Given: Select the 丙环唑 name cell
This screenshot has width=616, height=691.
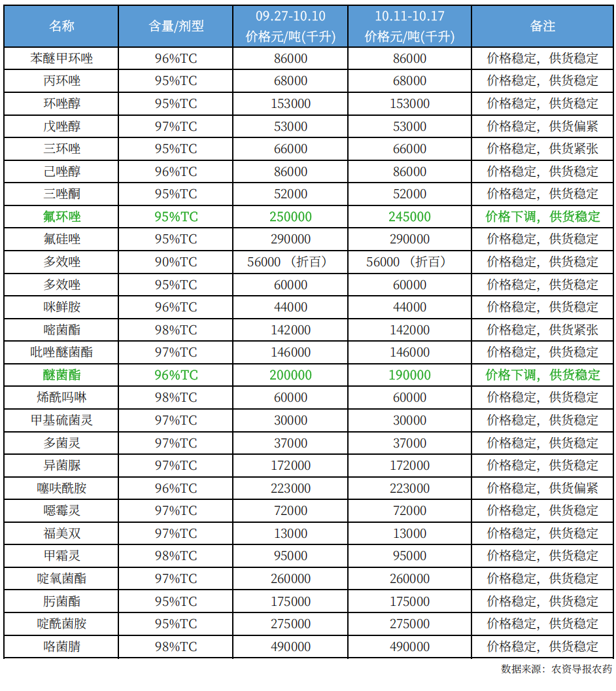Looking at the screenshot, I should [61, 80].
